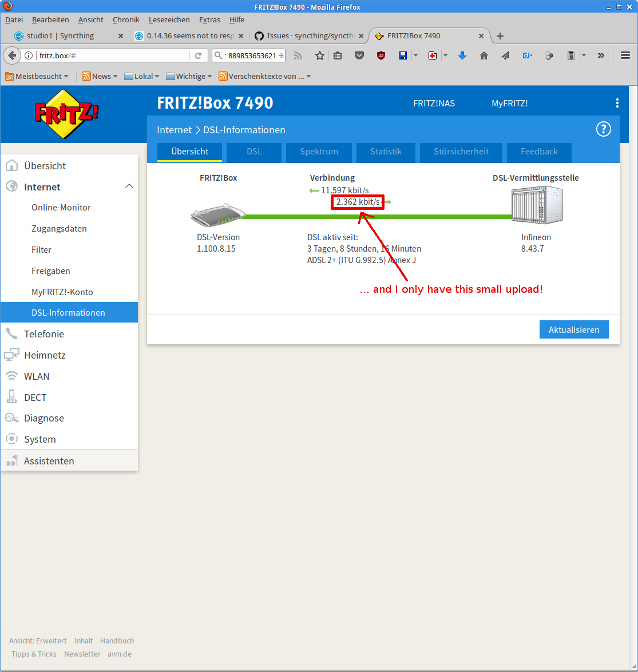This screenshot has height=672, width=638.
Task: Switch to the DSL tab
Action: click(x=254, y=152)
